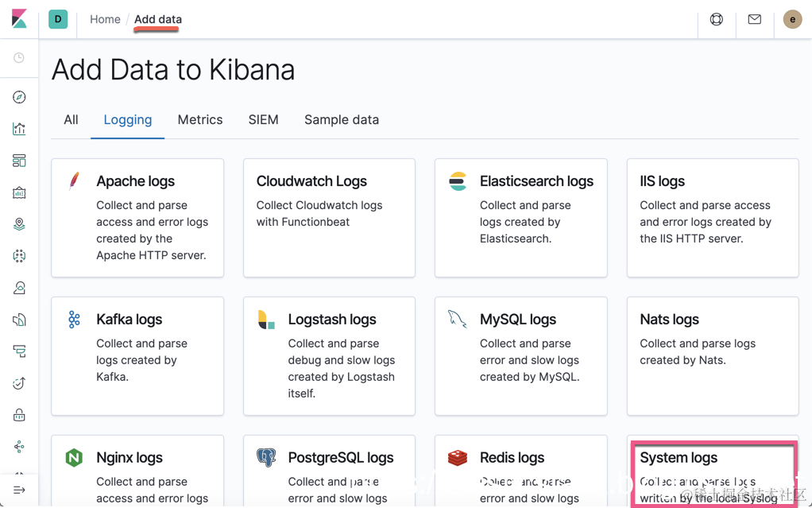Open the newsfeed mail icon
The image size is (812, 508).
[754, 19]
